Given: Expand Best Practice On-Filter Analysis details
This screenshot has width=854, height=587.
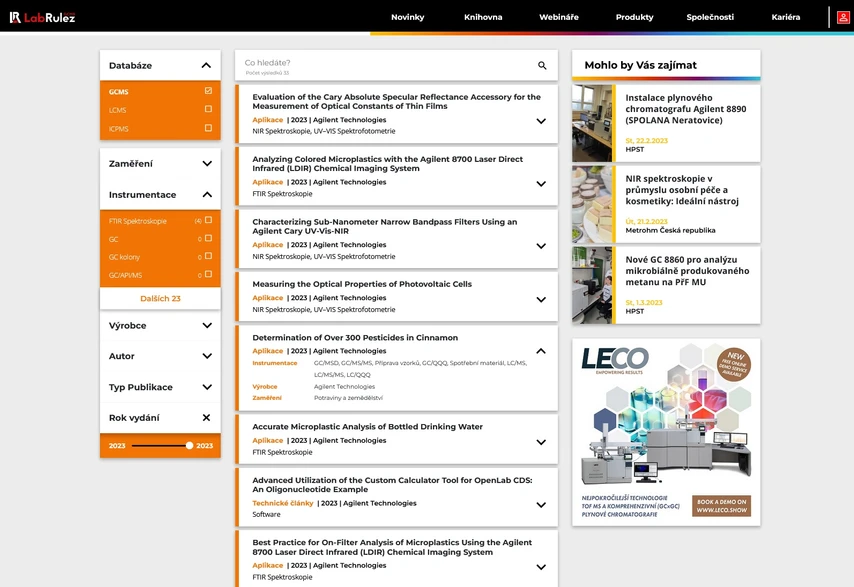Looking at the screenshot, I should pyautogui.click(x=541, y=567).
